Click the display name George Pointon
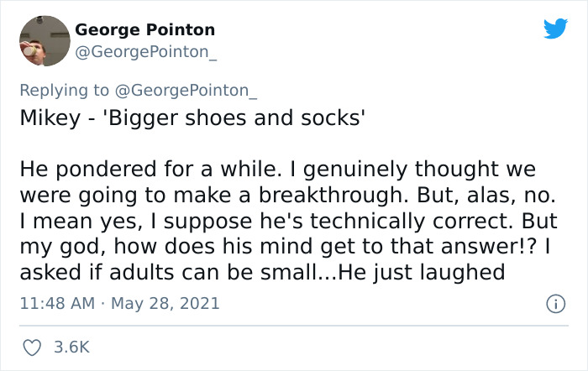The image size is (588, 371). (x=145, y=30)
